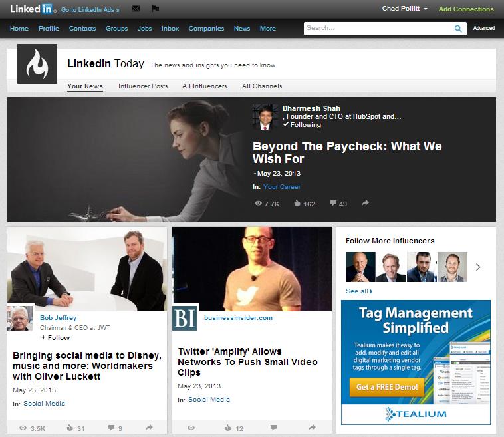Open the More navigation menu
The image size is (504, 437).
click(x=268, y=29)
